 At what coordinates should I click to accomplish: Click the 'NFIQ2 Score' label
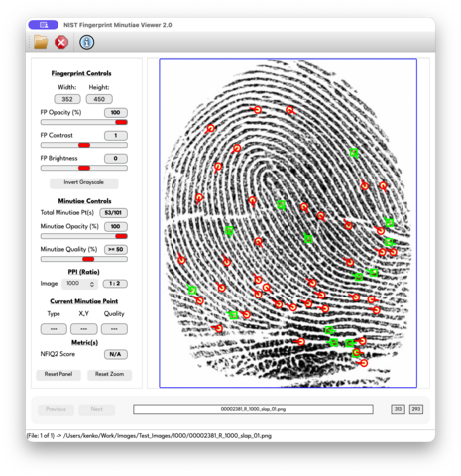pyautogui.click(x=58, y=354)
